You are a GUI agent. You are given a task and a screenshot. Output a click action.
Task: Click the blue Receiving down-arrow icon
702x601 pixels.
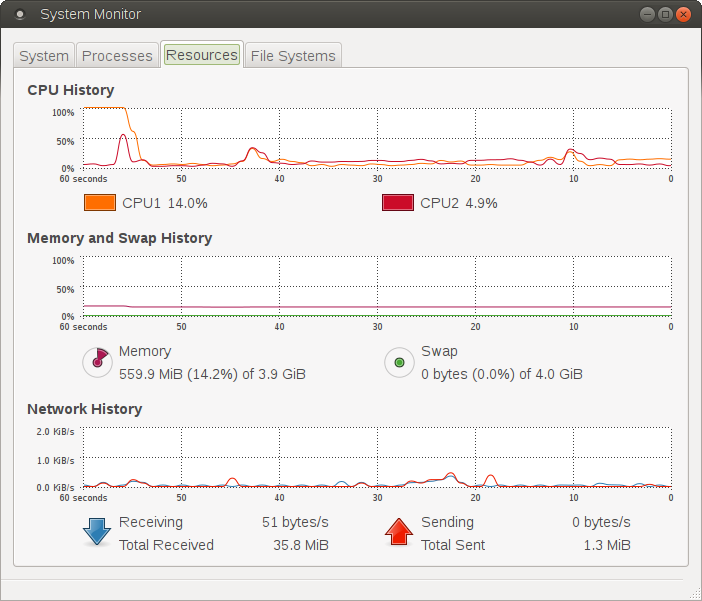(97, 532)
